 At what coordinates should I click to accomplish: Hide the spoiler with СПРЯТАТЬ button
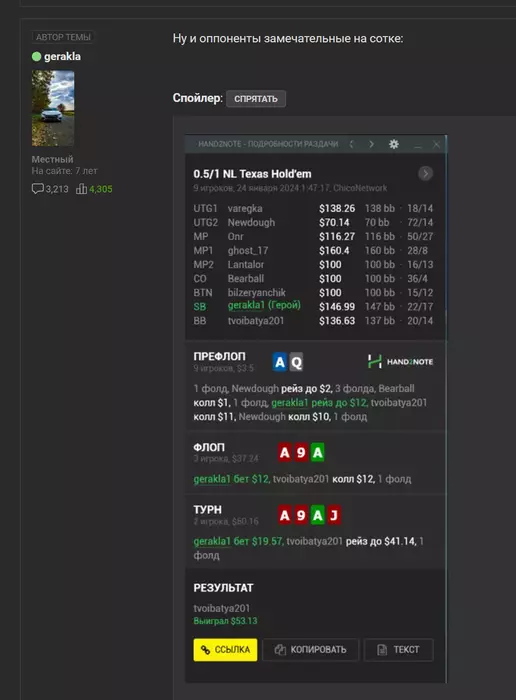(256, 99)
